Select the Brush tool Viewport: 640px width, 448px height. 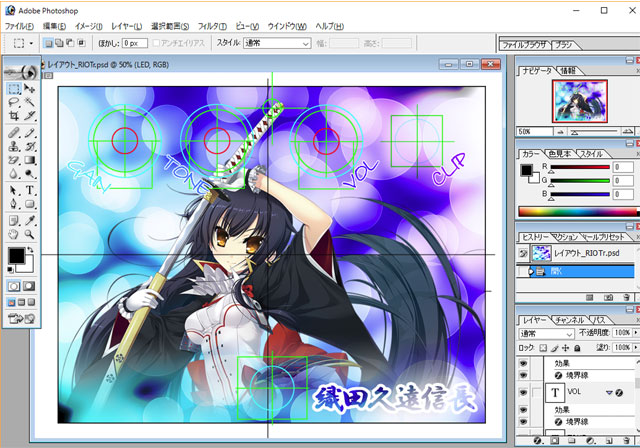coord(29,133)
